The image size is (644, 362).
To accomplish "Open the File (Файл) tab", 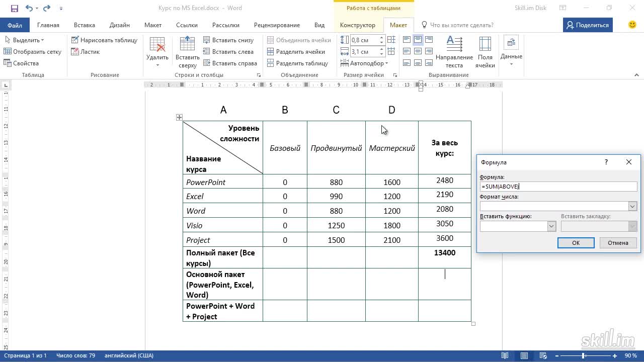I will point(15,25).
